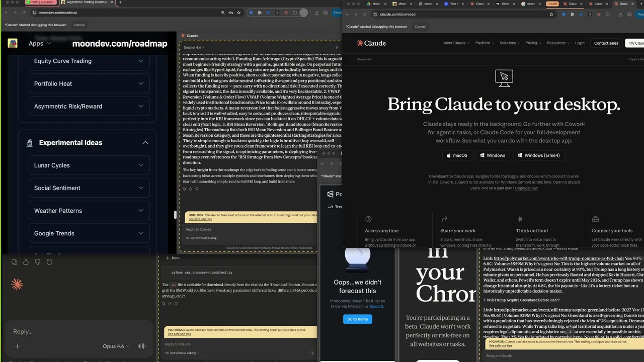This screenshot has width=644, height=362.
Task: Expand the Equity Curve Trading item
Action: click(x=89, y=61)
